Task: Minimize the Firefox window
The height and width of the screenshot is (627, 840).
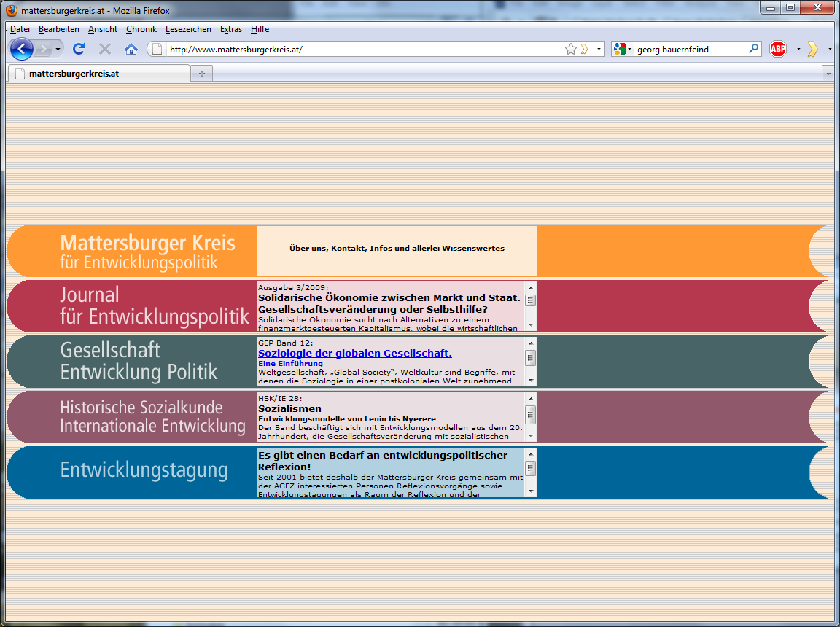Action: 770,8
